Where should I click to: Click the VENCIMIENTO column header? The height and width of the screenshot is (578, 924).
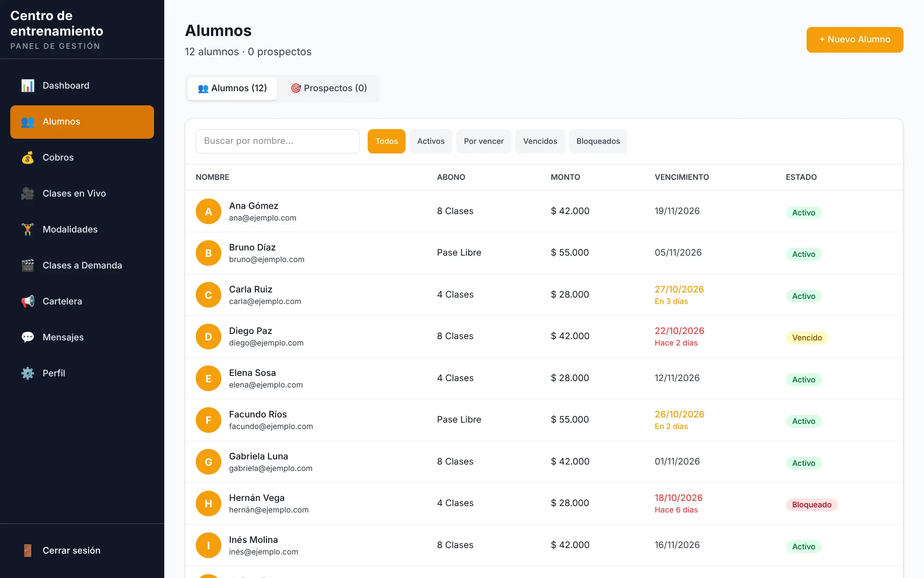pos(681,177)
